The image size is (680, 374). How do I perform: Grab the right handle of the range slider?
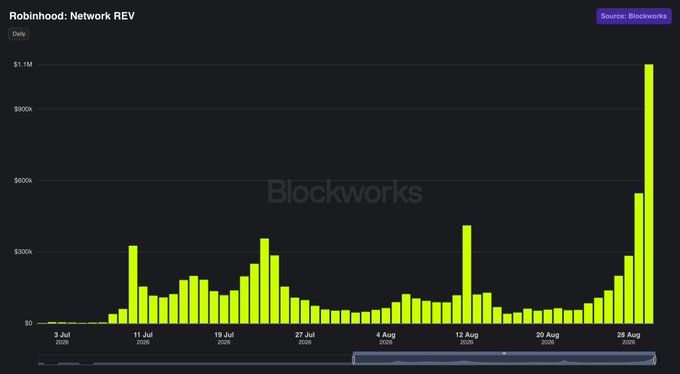coord(654,360)
